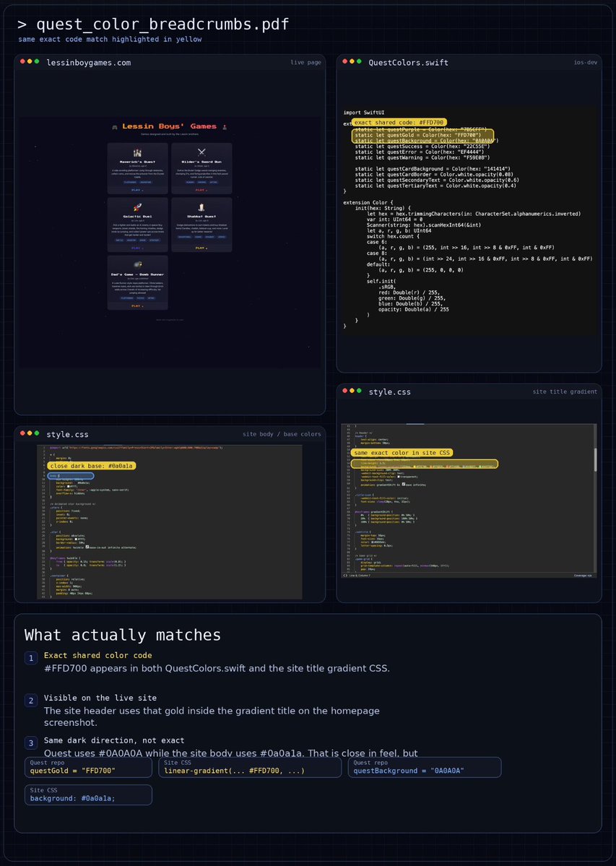The width and height of the screenshot is (616, 866).
Task: Click the candle icon on Shabbat Quest card
Action: [x=201, y=207]
